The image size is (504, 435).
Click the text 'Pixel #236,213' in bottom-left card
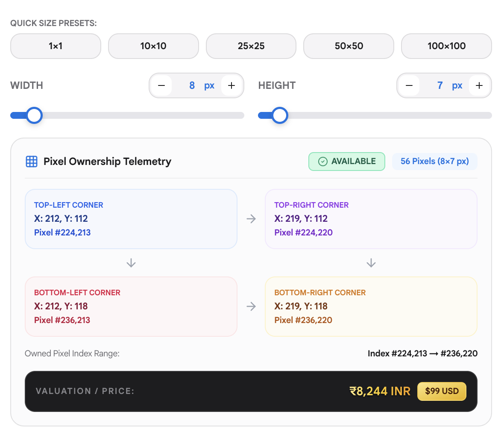click(62, 320)
